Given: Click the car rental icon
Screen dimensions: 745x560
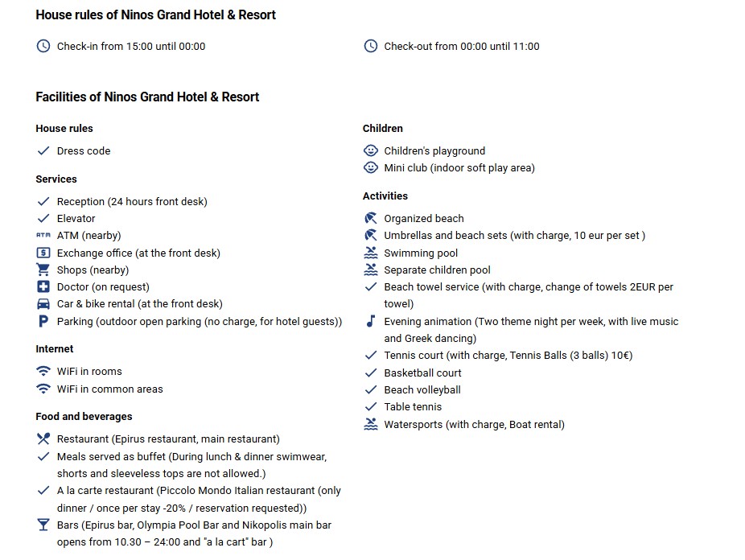Looking at the screenshot, I should click(x=43, y=304).
